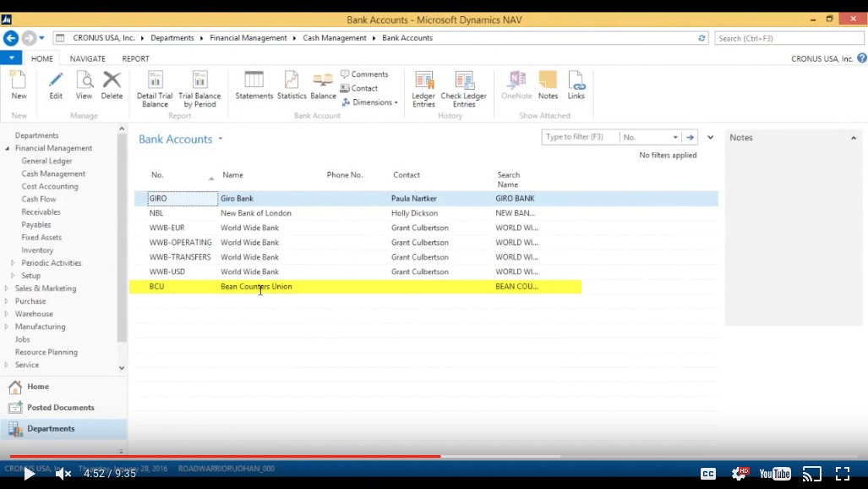Select Receivables in the navigation pane

pos(41,212)
